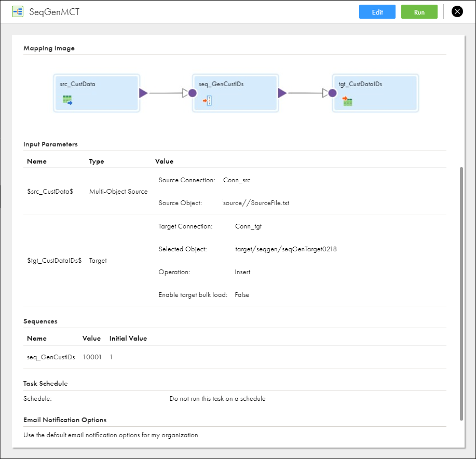Click the Operation label
The image size is (476, 459).
click(x=174, y=272)
